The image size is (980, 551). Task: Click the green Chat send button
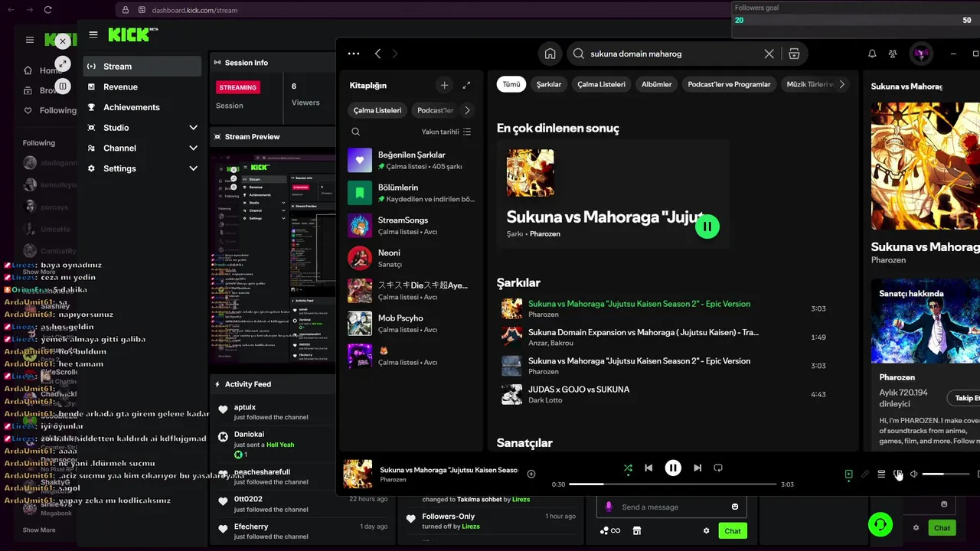tap(733, 530)
